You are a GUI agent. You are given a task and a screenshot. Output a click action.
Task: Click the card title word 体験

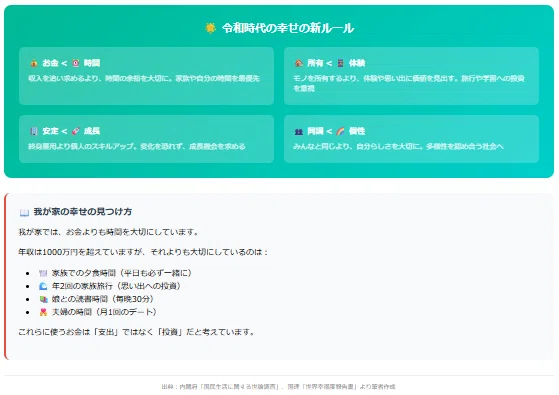357,63
